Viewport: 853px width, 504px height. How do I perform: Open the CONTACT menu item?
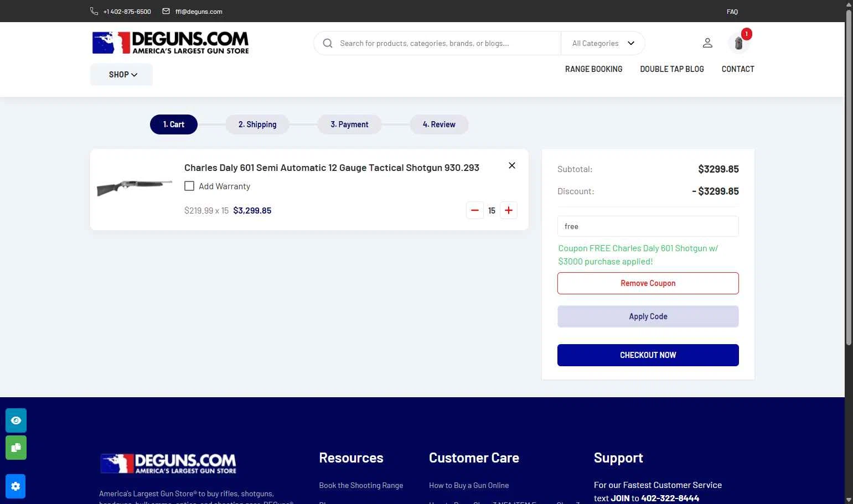click(738, 69)
